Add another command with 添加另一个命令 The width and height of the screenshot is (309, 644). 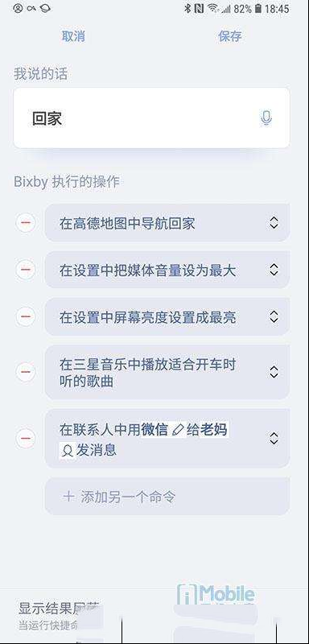click(167, 496)
